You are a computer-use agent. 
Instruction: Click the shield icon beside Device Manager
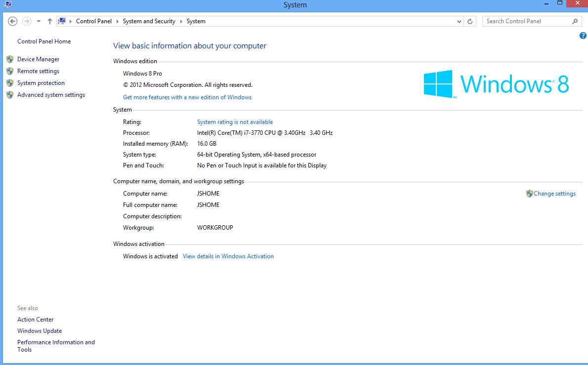10,59
